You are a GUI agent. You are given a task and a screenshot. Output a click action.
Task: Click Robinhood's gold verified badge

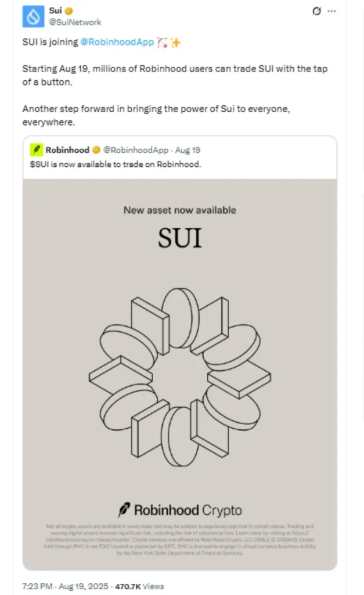(96, 150)
